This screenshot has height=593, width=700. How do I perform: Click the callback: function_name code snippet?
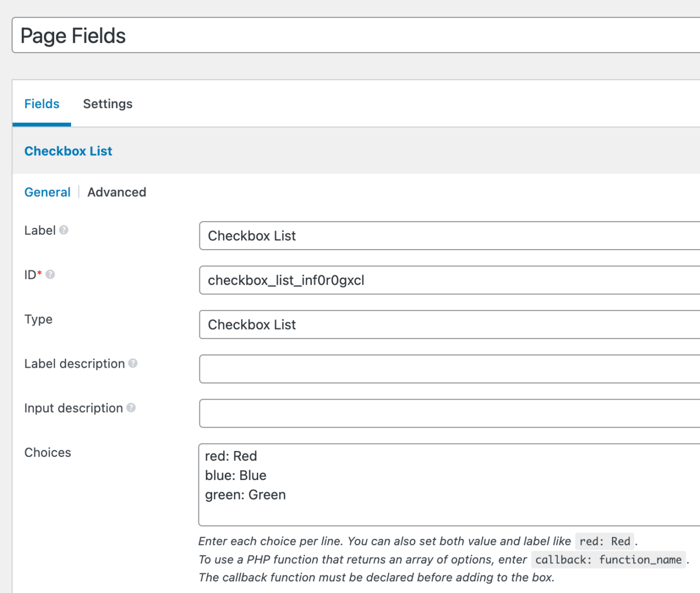[x=608, y=560]
